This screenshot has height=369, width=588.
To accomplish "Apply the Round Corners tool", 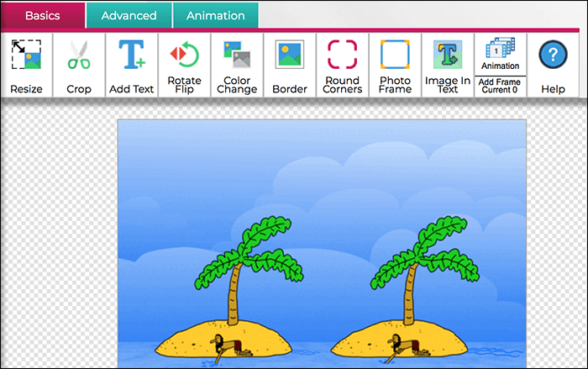I will click(x=342, y=56).
